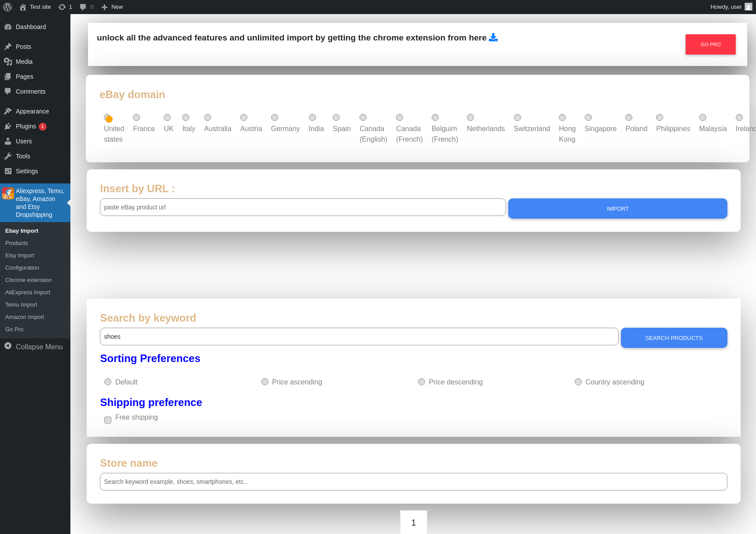Open Amazon Import submenu item
Viewport: 756px width, 534px height.
pyautogui.click(x=35, y=317)
